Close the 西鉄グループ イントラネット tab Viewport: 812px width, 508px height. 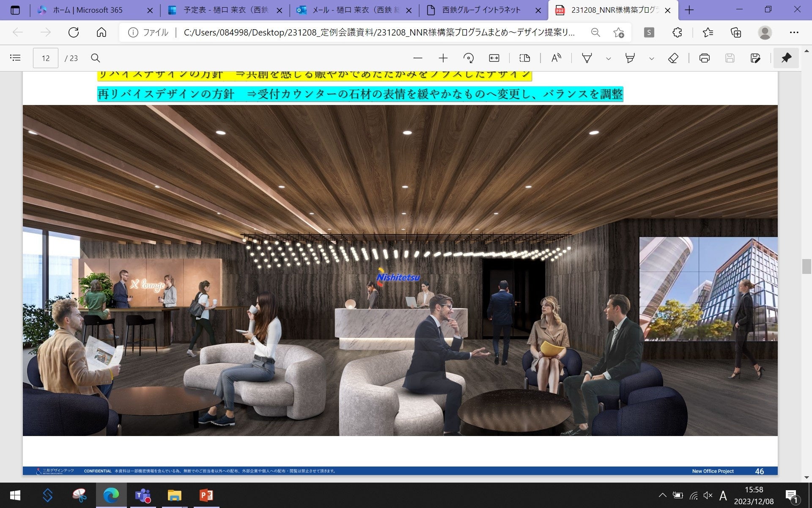pyautogui.click(x=538, y=11)
